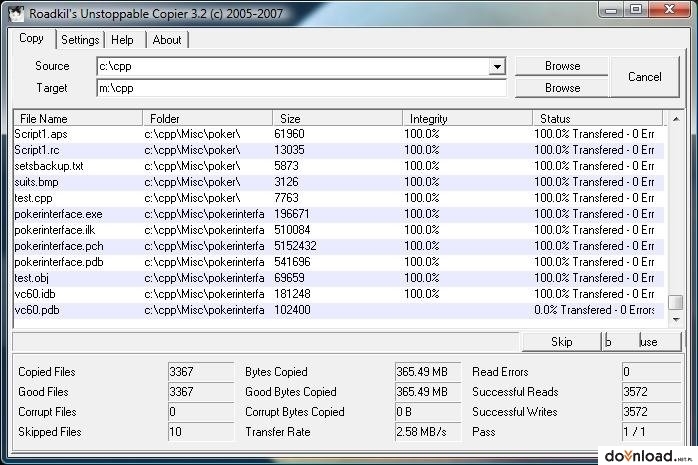Select the pokerinterface.pdb row
698x465 pixels.
point(338,262)
